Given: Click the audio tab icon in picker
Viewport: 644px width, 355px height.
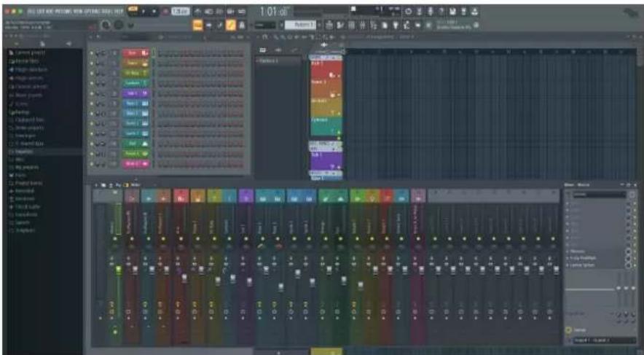Looking at the screenshot, I should click(x=278, y=50).
